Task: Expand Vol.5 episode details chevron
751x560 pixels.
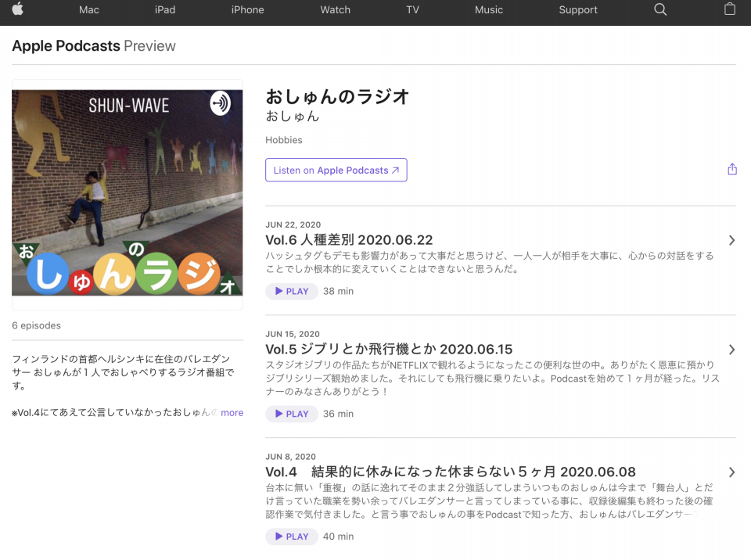Action: (731, 350)
